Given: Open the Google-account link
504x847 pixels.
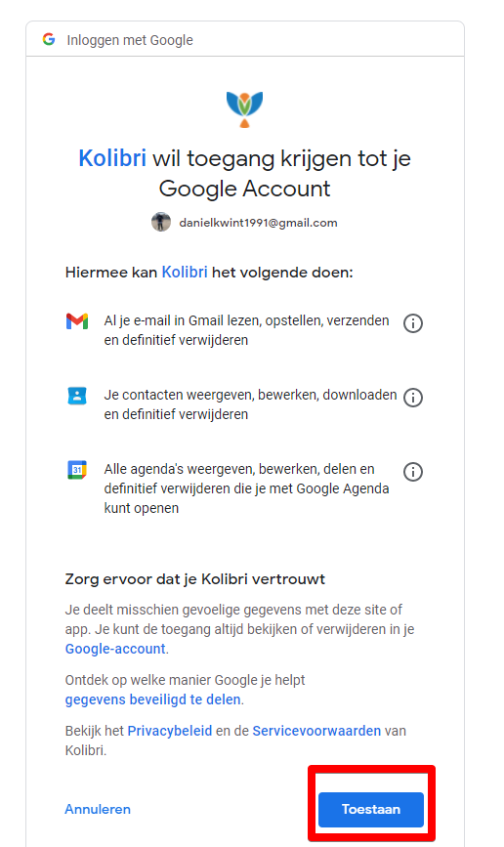Looking at the screenshot, I should point(115,649).
